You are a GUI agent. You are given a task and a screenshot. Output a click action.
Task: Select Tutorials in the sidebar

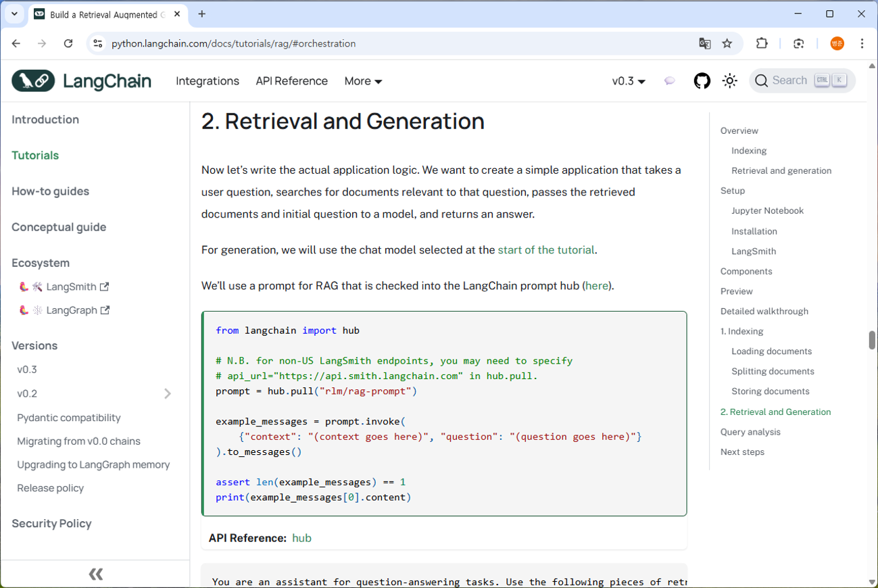click(x=35, y=155)
